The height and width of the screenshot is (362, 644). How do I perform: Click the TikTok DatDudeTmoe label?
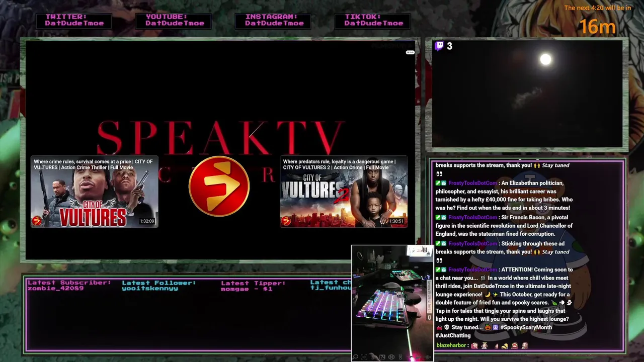point(373,20)
